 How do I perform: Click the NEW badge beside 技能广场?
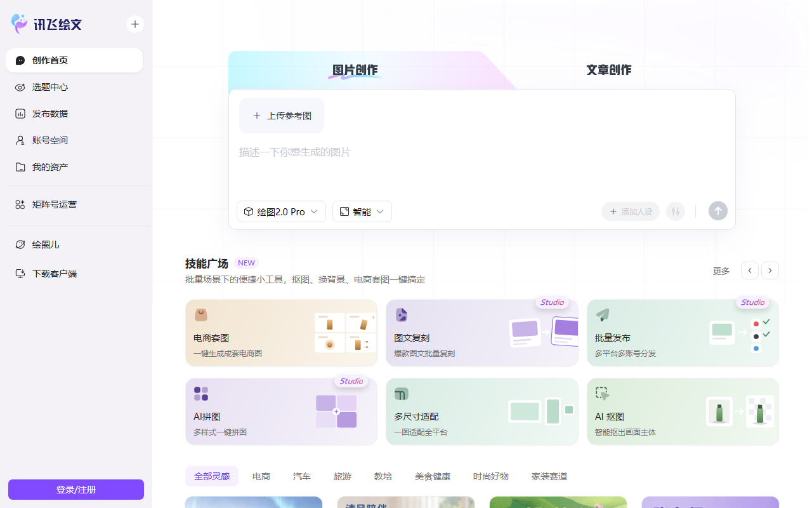click(x=246, y=263)
